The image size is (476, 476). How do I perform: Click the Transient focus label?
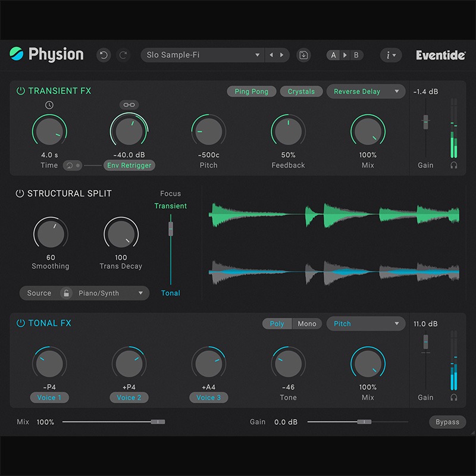click(171, 206)
